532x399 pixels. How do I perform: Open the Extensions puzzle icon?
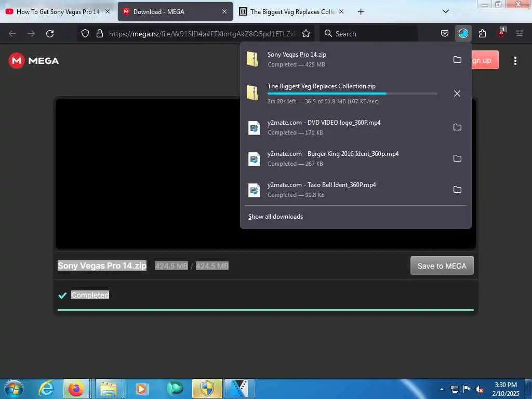coord(482,33)
